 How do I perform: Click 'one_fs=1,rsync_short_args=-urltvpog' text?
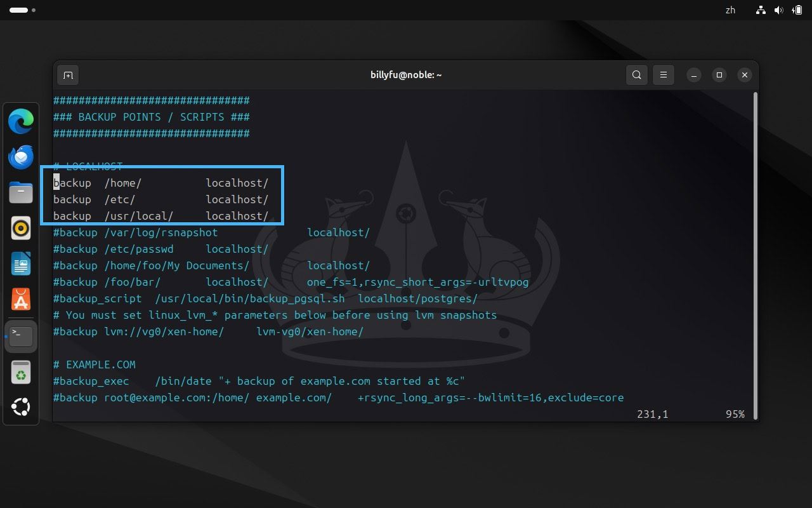click(x=418, y=282)
